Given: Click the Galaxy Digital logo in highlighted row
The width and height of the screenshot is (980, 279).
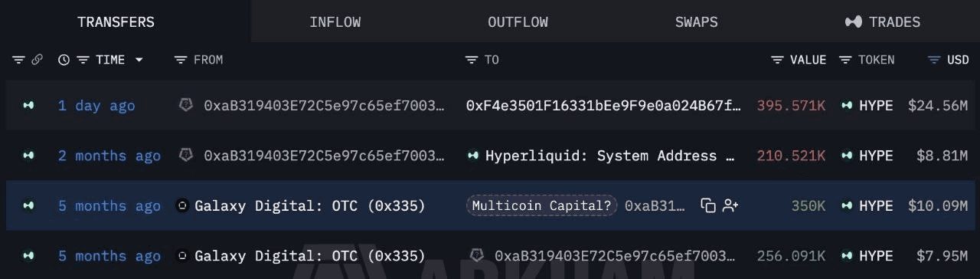Looking at the screenshot, I should click(182, 205).
